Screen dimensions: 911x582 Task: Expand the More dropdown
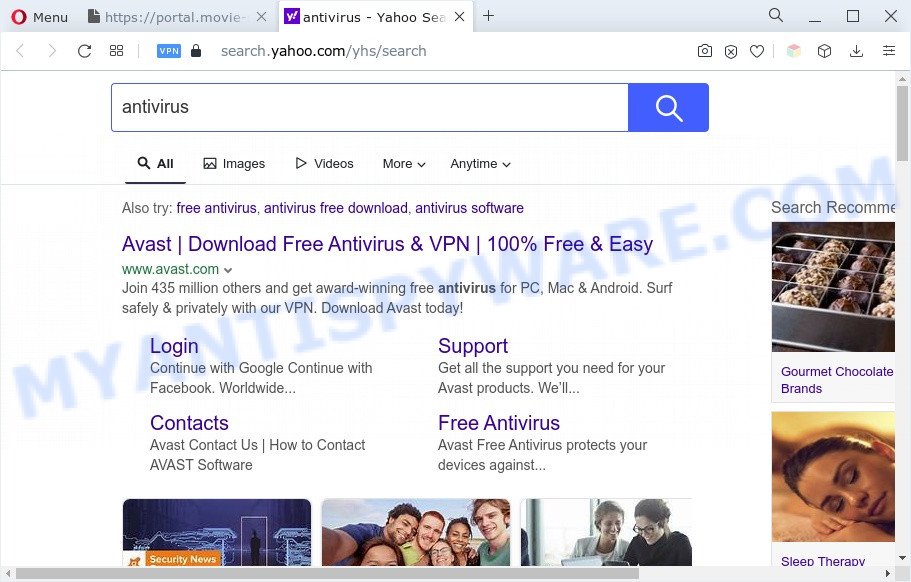pos(404,164)
